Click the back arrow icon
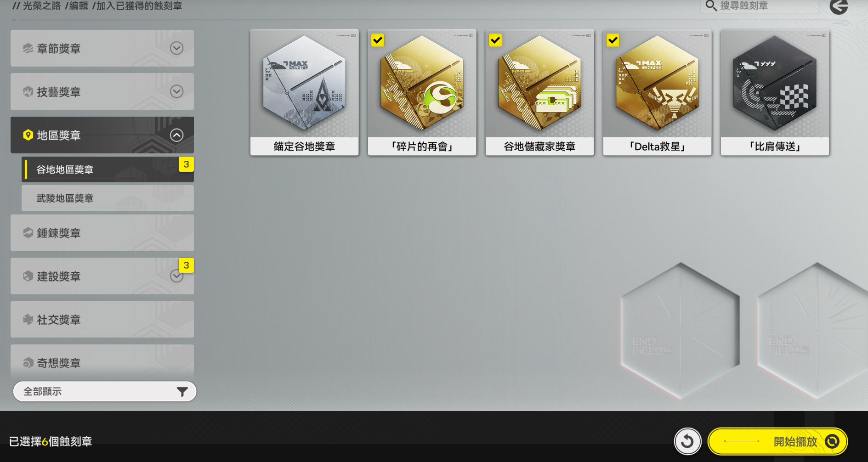This screenshot has width=868, height=462. pyautogui.click(x=839, y=6)
